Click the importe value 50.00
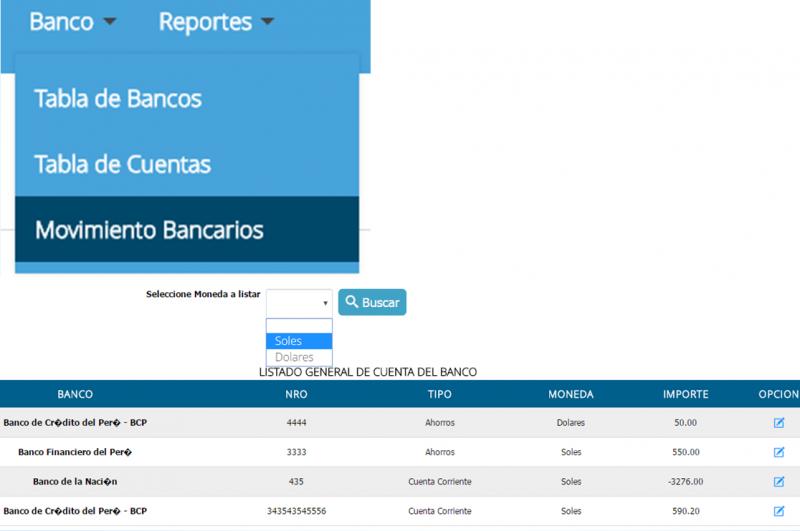The width and height of the screenshot is (800, 531). pyautogui.click(x=685, y=423)
